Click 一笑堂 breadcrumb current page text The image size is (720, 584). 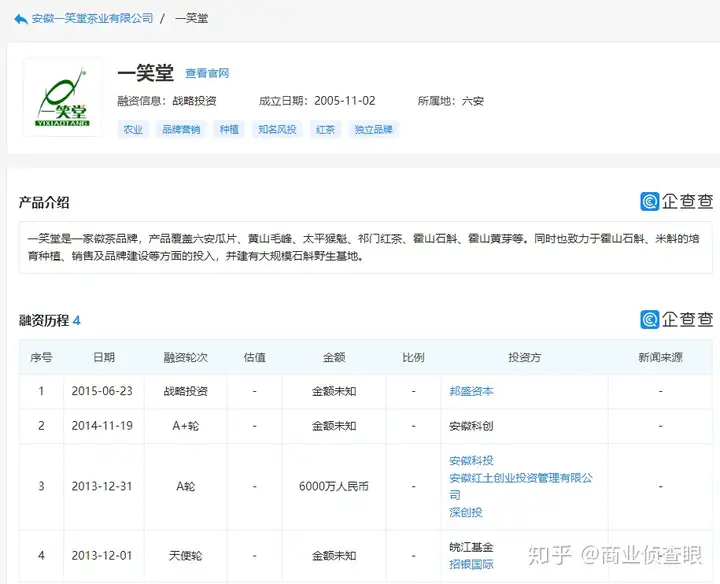(x=191, y=18)
